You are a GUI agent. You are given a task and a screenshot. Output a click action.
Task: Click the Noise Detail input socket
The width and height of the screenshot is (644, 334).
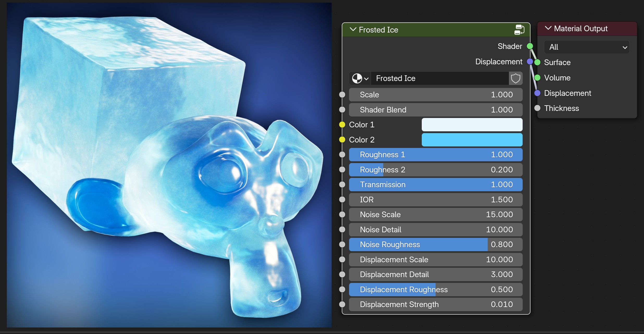[342, 230]
